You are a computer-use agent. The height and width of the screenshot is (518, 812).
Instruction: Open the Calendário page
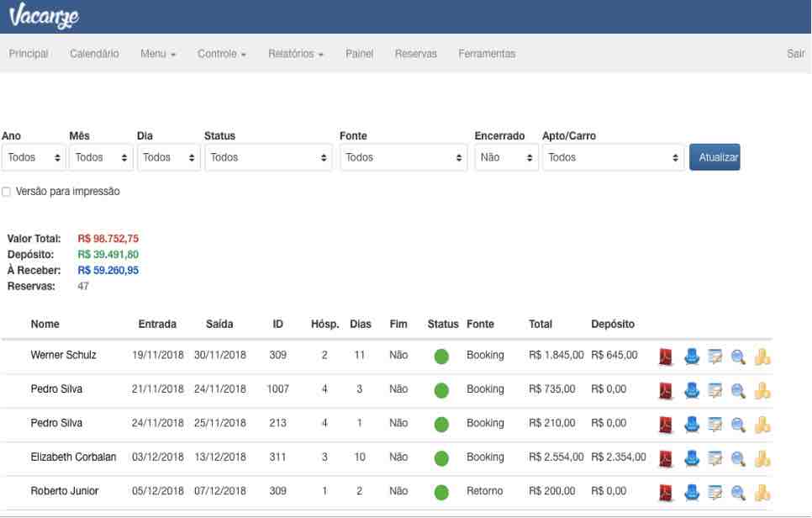[x=94, y=54]
